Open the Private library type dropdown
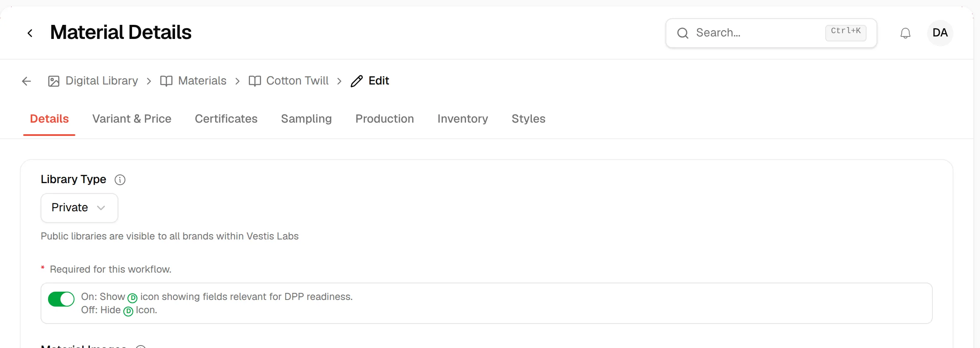980x348 pixels. [79, 208]
